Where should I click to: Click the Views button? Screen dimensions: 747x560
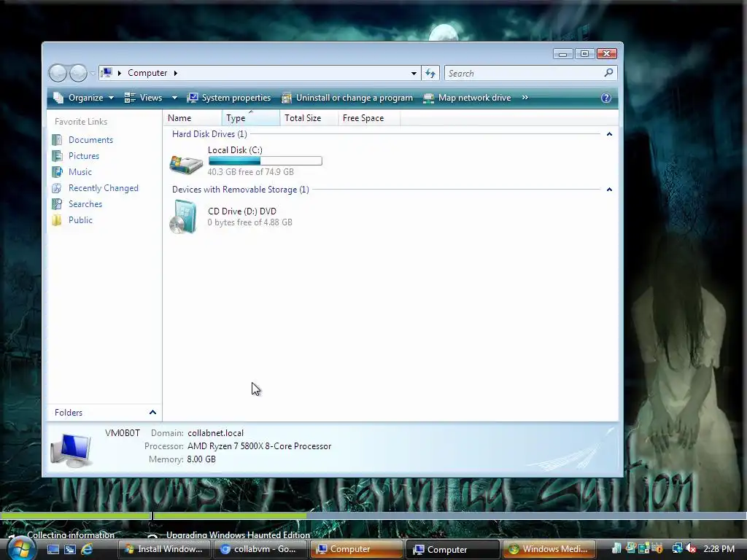(144, 98)
